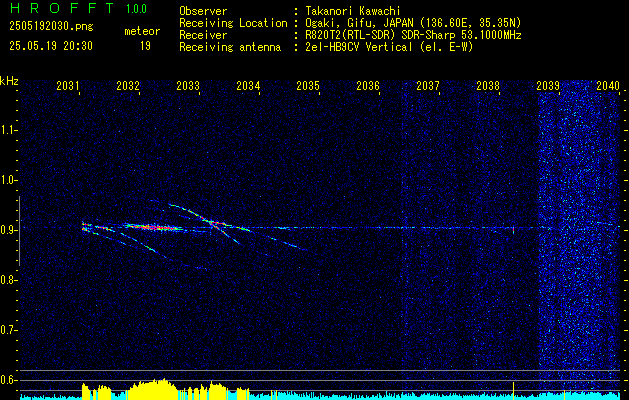The image size is (629, 400).
Task: Click the short vertical spike near 2038
Action: pyautogui.click(x=513, y=230)
